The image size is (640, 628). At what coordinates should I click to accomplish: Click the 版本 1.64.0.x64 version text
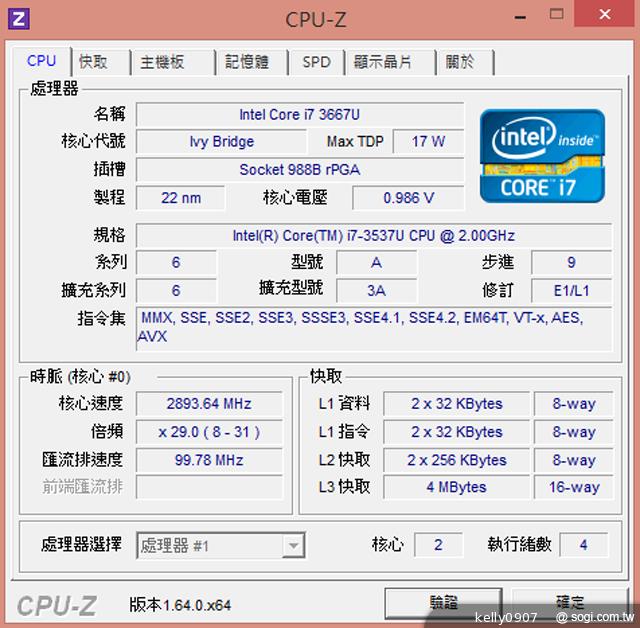coord(180,605)
